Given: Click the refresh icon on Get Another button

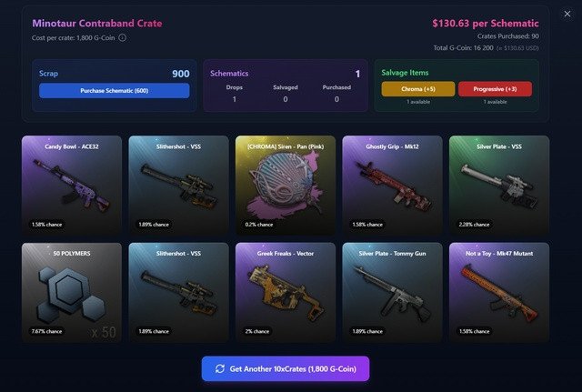Looking at the screenshot, I should 220,368.
